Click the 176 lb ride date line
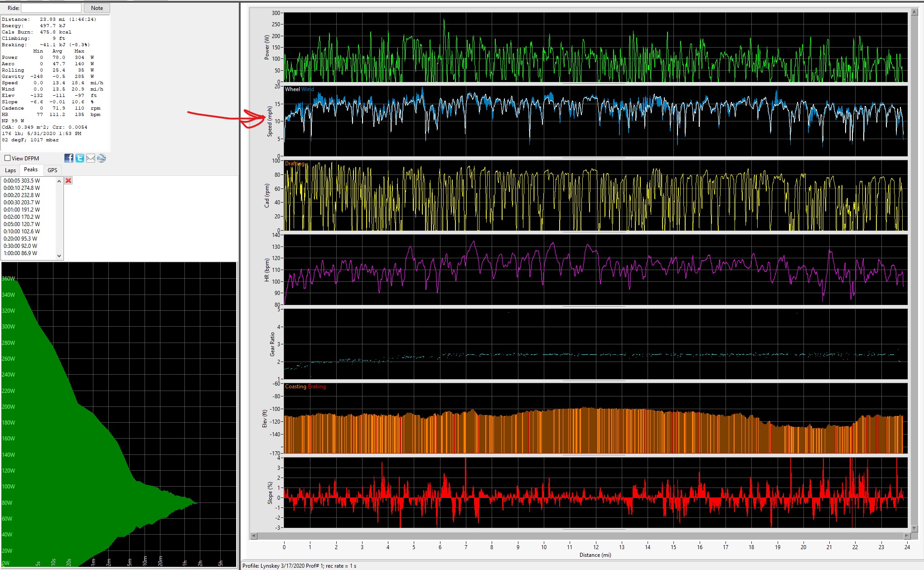924x570 pixels. click(x=42, y=134)
